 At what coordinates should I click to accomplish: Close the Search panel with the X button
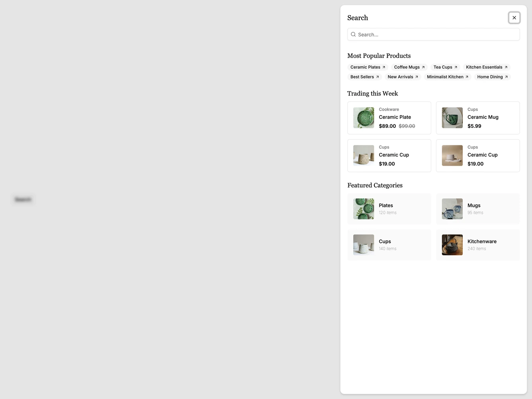pos(514,18)
